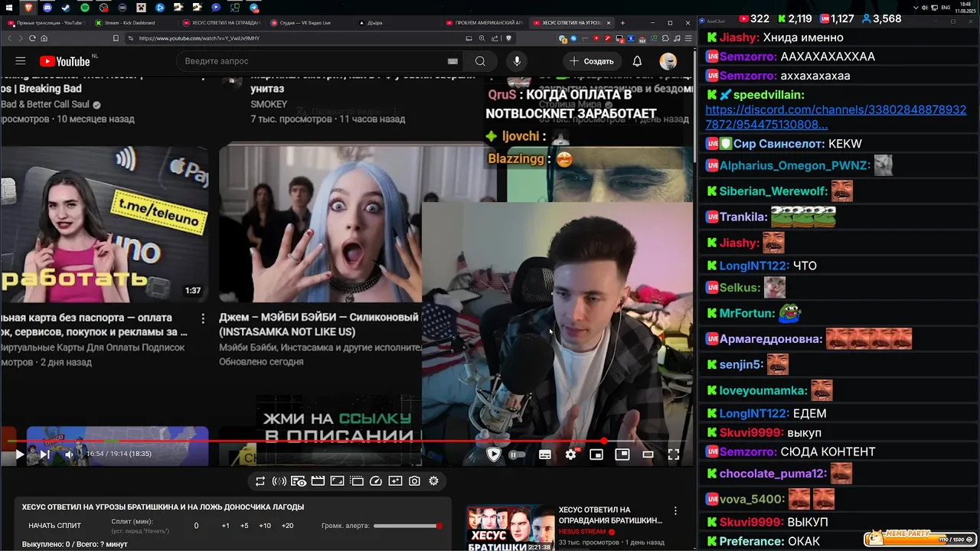Open playback speed gauge icon
The width and height of the screenshot is (980, 551).
click(376, 481)
